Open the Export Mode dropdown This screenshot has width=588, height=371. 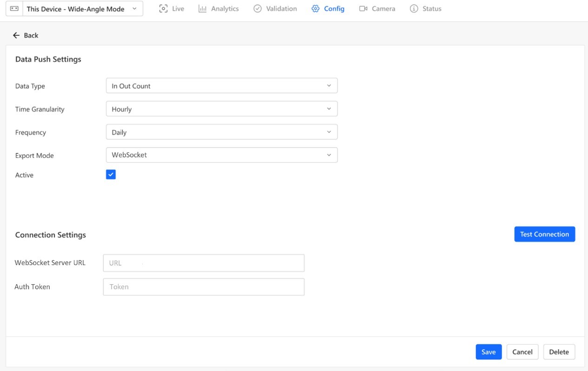click(222, 155)
